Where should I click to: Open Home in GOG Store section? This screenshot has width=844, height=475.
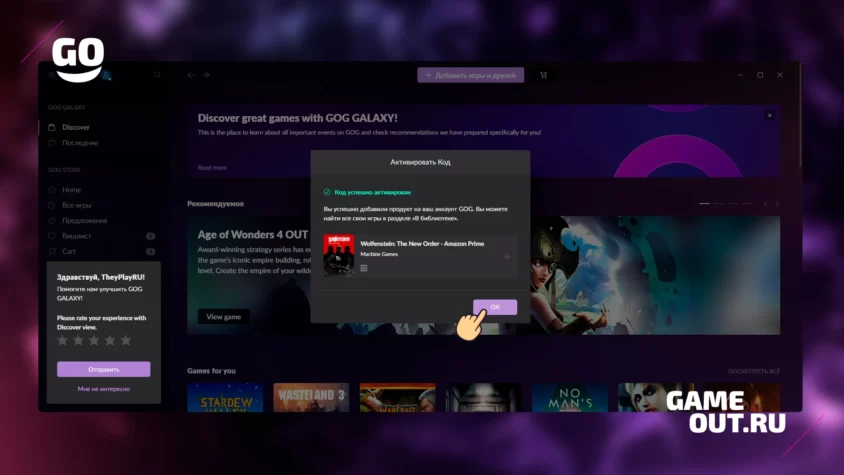(71, 190)
